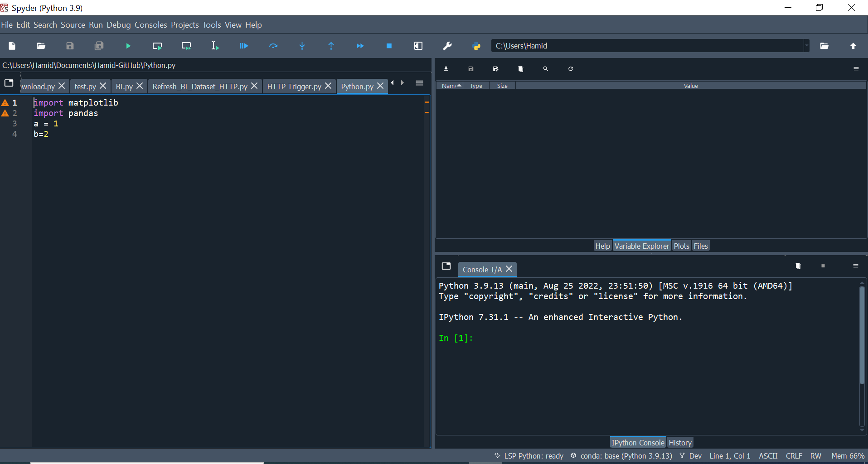Switch to the History tab
868x464 pixels.
[680, 443]
